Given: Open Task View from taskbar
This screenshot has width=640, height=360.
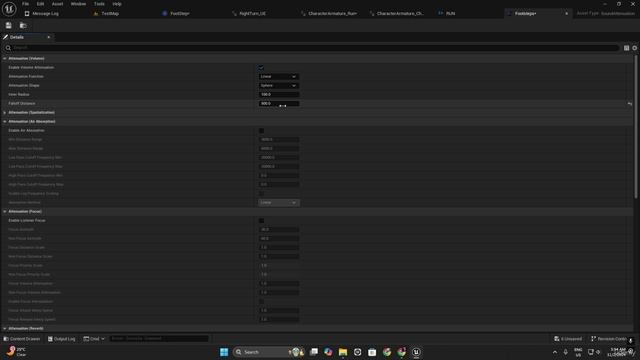Looking at the screenshot, I should pos(313,352).
